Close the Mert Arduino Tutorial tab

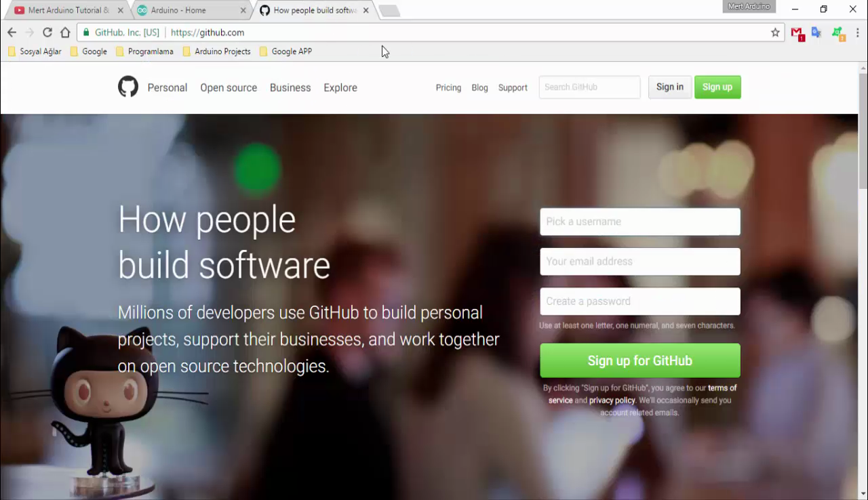[121, 10]
